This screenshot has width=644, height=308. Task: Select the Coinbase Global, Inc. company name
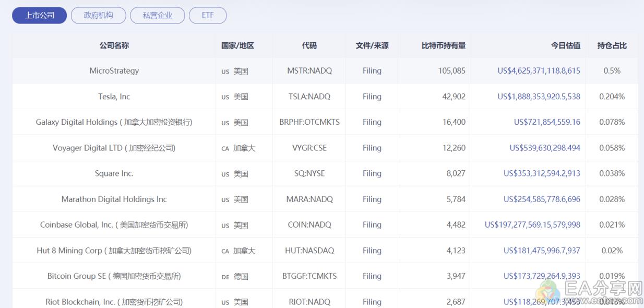[x=114, y=224]
